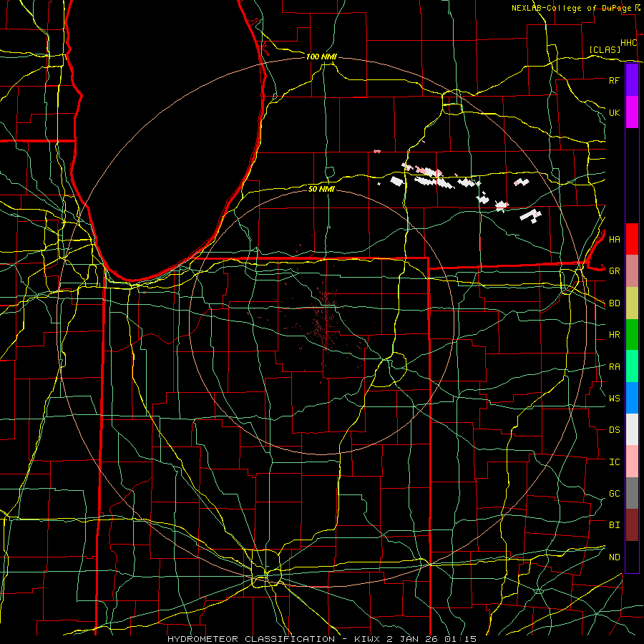Viewport: 644px width, 644px height.
Task: Click the RA light green legend swatch
Action: [632, 366]
